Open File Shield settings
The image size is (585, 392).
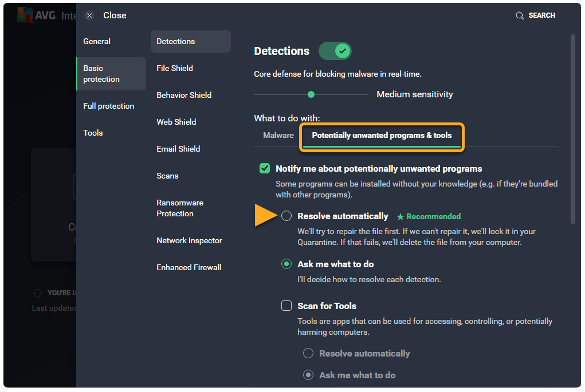(x=175, y=68)
